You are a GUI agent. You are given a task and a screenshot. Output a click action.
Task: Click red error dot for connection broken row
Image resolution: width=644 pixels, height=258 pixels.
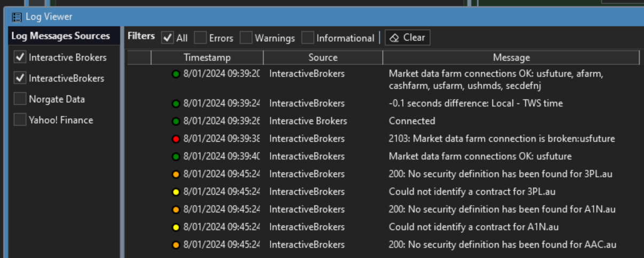tap(175, 139)
